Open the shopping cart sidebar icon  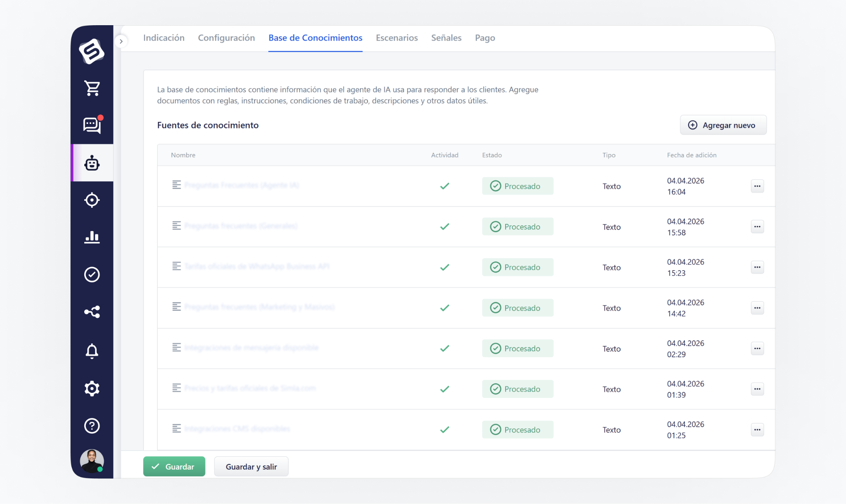tap(92, 88)
